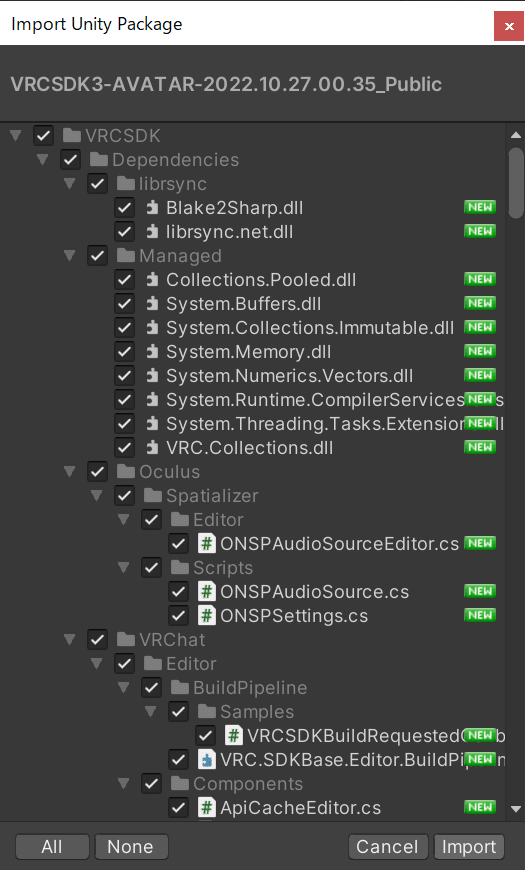Click the VRCSDK root folder icon
This screenshot has width=525, height=870.
[x=72, y=135]
